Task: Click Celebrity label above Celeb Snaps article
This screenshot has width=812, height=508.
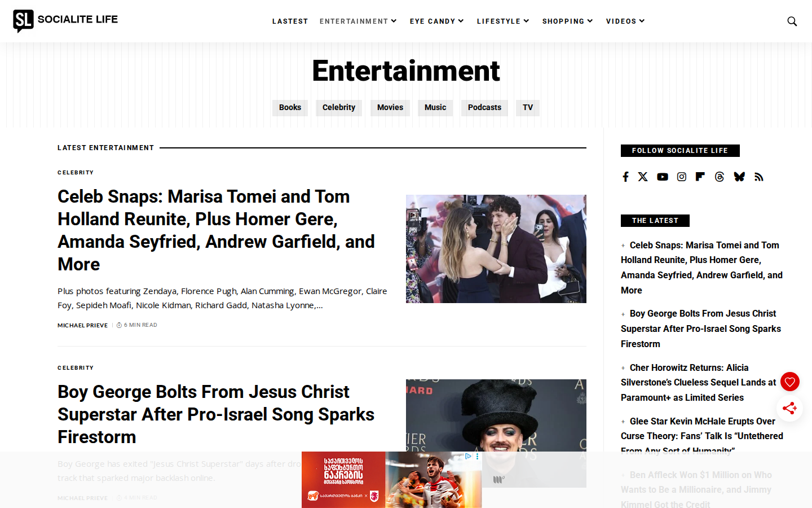Action: coord(76,173)
